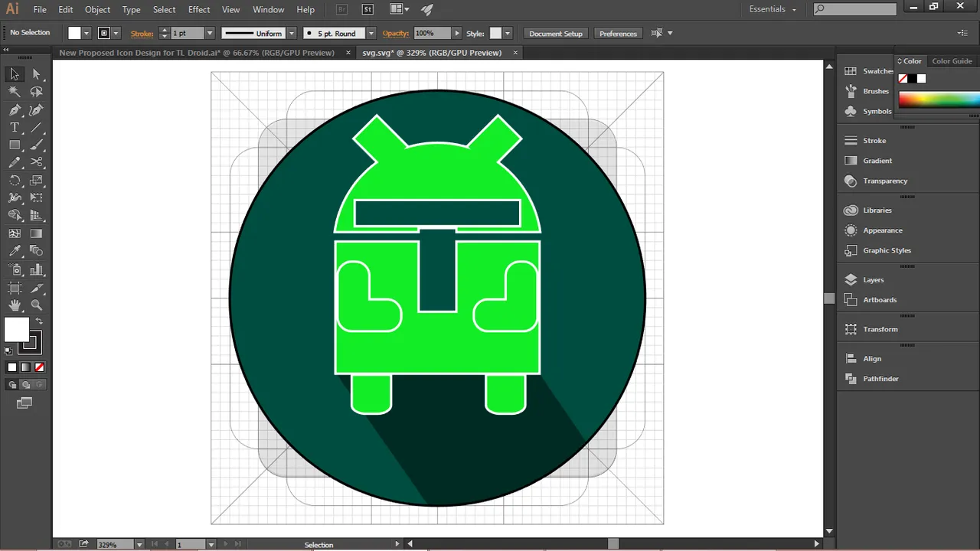980x551 pixels.
Task: Open stroke color dropdown in control bar
Action: click(116, 33)
